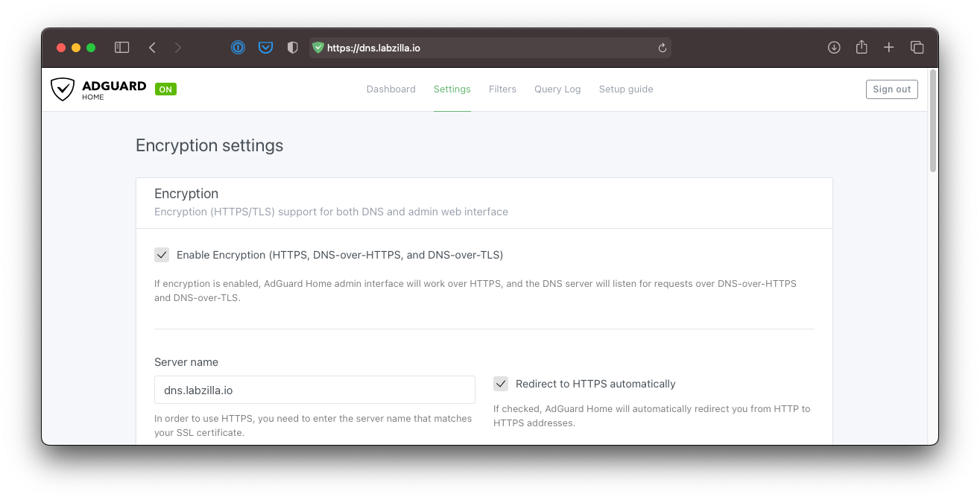Open the 1Password extension icon
This screenshot has height=500, width=980.
tap(238, 48)
